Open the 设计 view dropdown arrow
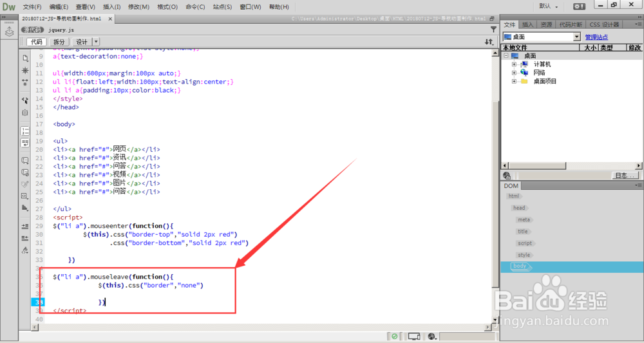The height and width of the screenshot is (343, 644). click(x=96, y=42)
